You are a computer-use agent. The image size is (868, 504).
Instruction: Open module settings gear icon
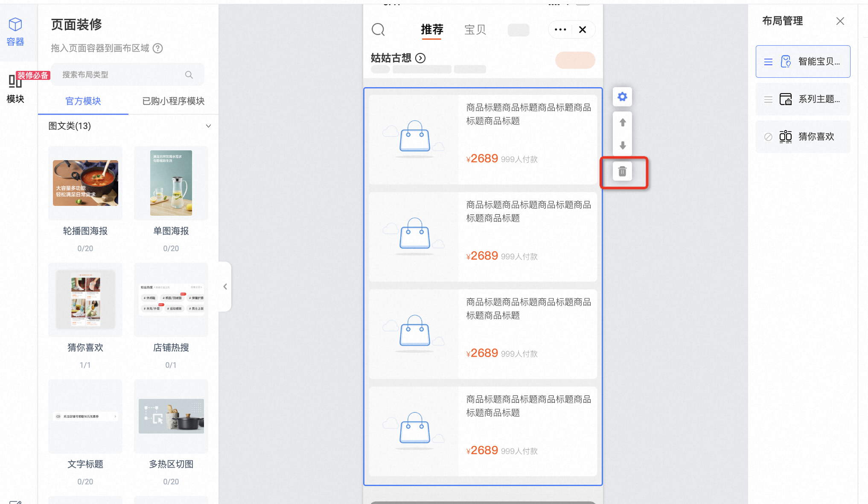[x=623, y=97]
